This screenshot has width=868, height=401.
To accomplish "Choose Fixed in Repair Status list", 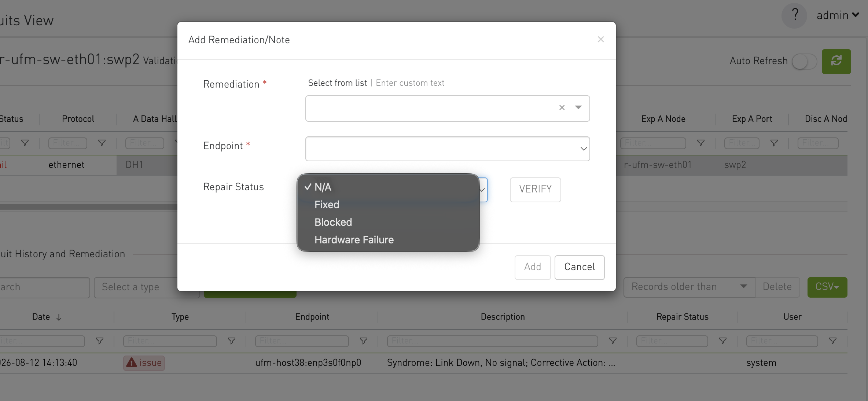I will (x=388, y=205).
